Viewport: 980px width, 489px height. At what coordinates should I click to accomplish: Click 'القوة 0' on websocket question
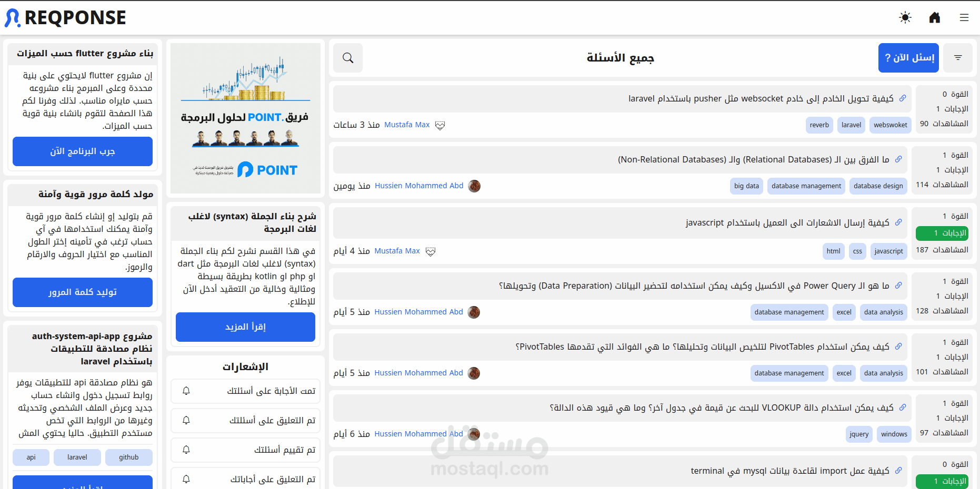tap(955, 94)
